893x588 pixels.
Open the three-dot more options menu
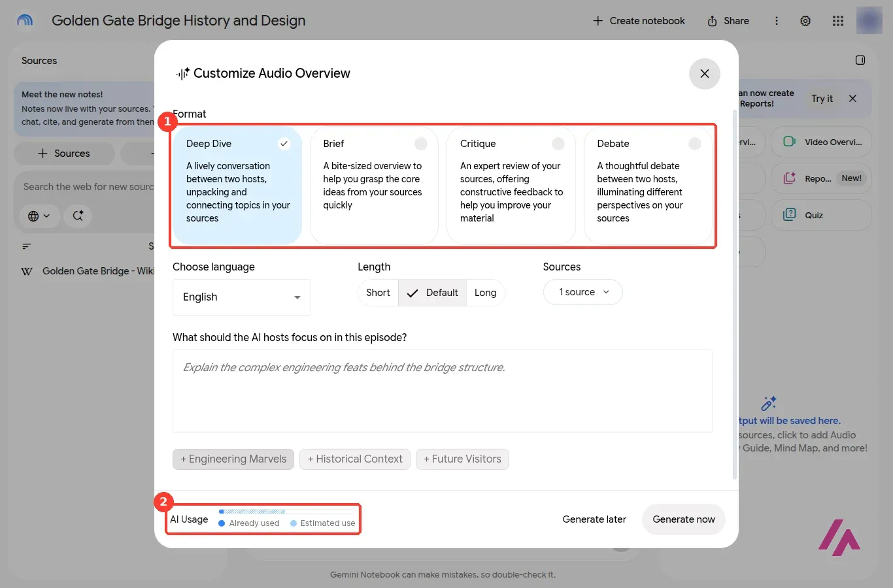(777, 21)
